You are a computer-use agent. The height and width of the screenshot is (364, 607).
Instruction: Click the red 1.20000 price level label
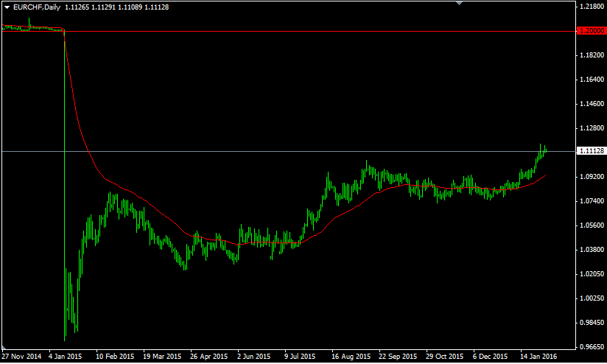coord(591,31)
